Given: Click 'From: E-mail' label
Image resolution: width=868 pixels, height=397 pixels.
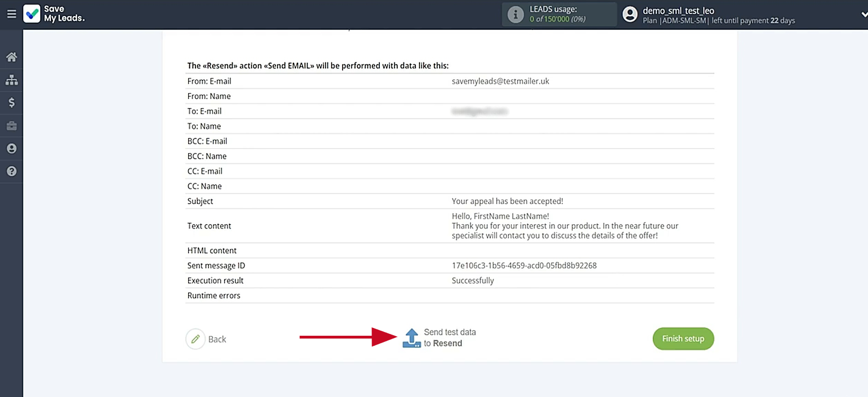Looking at the screenshot, I should pos(209,81).
